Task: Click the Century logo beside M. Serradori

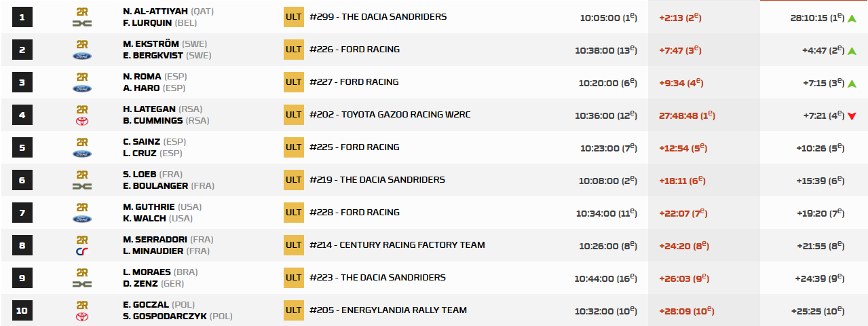Action: click(82, 251)
